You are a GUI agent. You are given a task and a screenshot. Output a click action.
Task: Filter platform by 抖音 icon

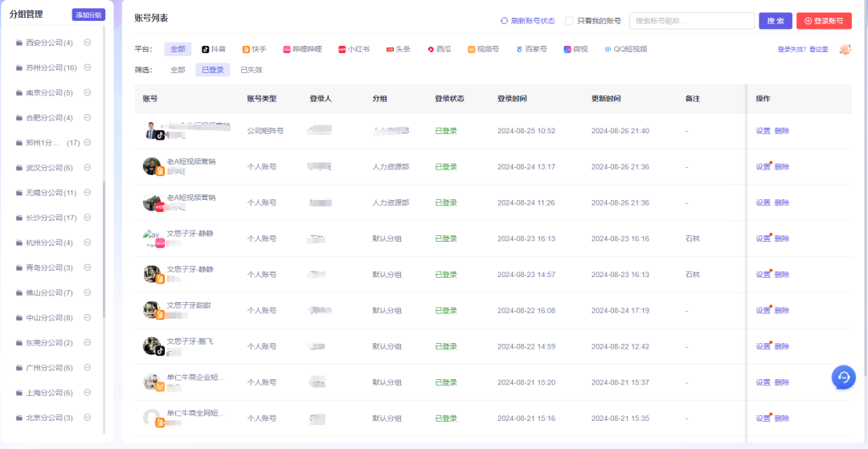pyautogui.click(x=205, y=49)
